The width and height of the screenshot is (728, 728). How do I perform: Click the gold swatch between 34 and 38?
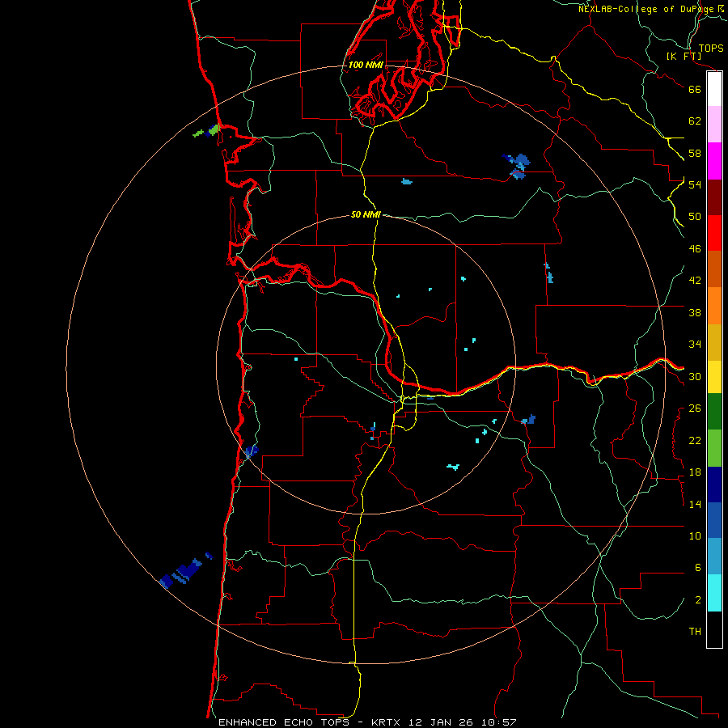coord(714,343)
